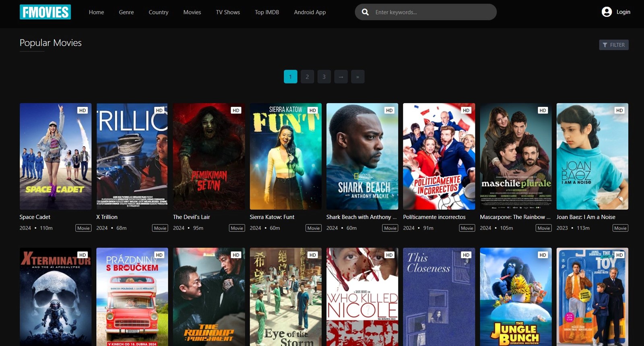The width and height of the screenshot is (644, 346).
Task: Click the search magnifier icon
Action: coord(365,12)
